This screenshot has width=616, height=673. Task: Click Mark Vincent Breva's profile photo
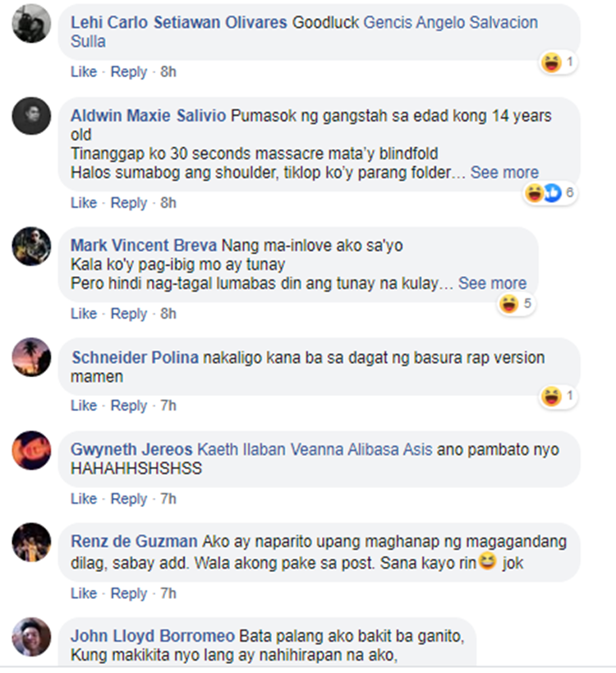coord(31,246)
